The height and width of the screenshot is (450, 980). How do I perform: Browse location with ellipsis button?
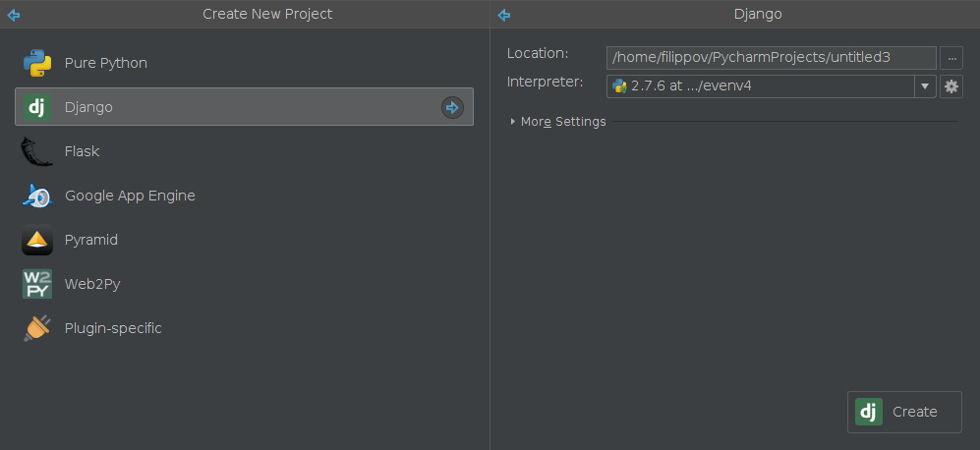point(951,58)
